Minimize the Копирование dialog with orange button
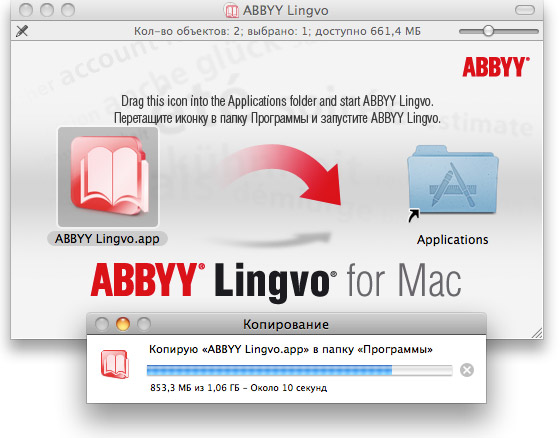Screen dimensions: 560x438 pyautogui.click(x=123, y=324)
